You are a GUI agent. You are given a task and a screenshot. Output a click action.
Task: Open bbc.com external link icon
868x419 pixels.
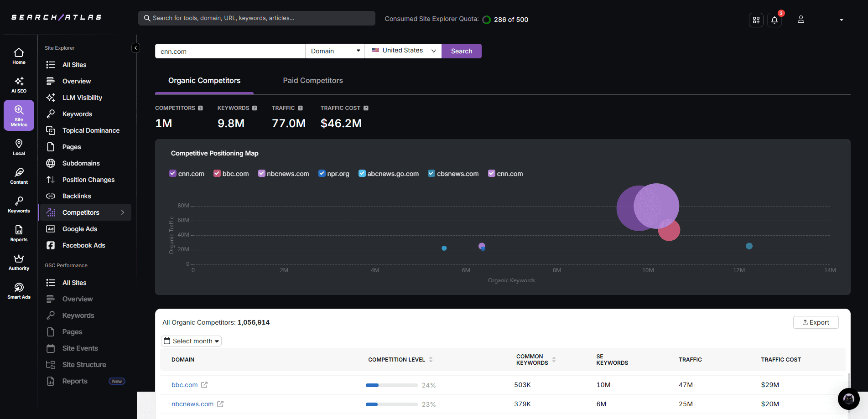tap(204, 385)
